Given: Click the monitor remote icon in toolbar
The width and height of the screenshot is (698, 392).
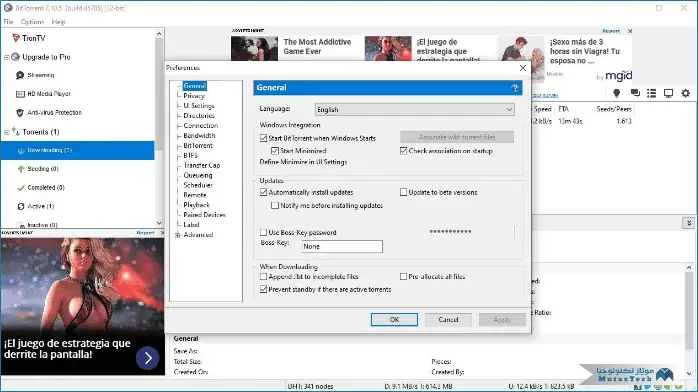Looking at the screenshot, I should coord(669,93).
